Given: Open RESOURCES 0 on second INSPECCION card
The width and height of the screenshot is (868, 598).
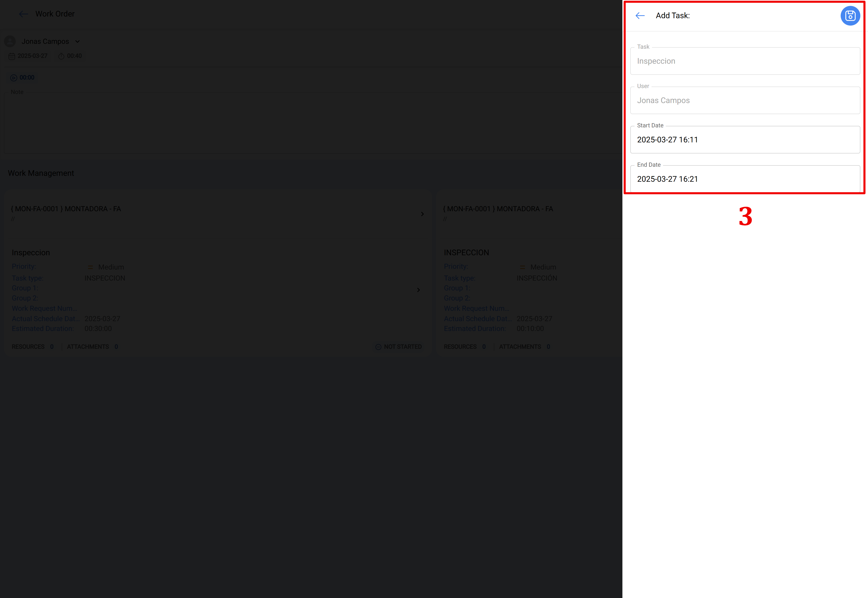Looking at the screenshot, I should coord(465,347).
